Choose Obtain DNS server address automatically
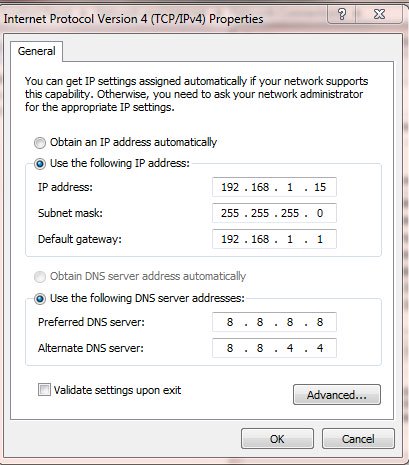This screenshot has height=465, width=409. click(40, 277)
